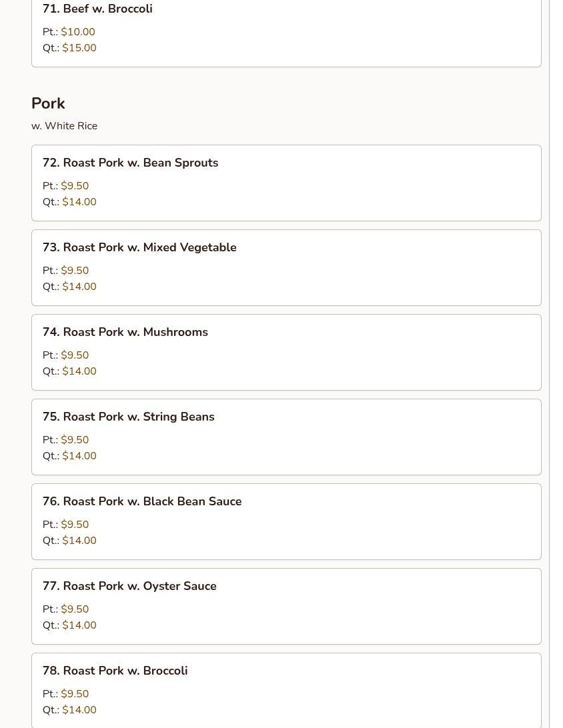The image size is (563, 728).
Task: Click pint price of Roast Pork w. Mushrooms
Action: (x=75, y=355)
